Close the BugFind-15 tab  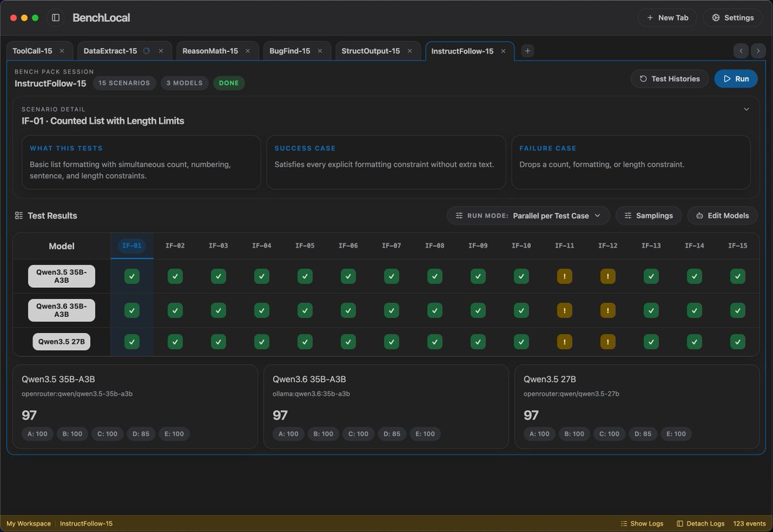coord(320,51)
